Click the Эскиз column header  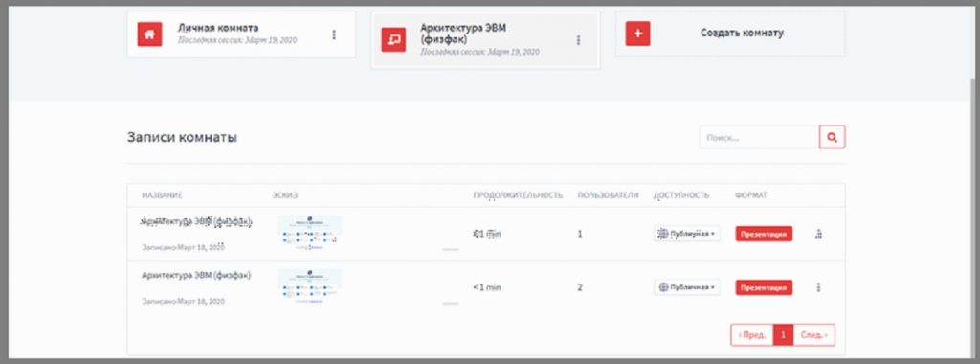(x=284, y=195)
